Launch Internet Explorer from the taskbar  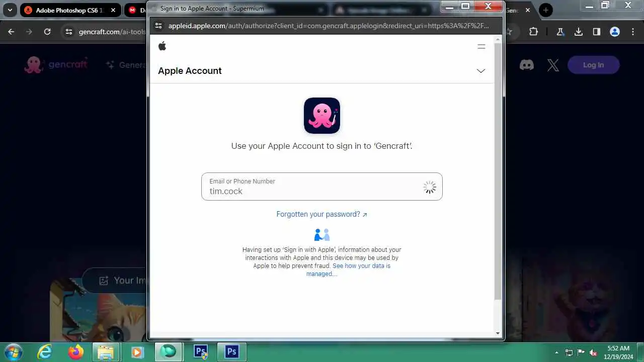(x=45, y=351)
